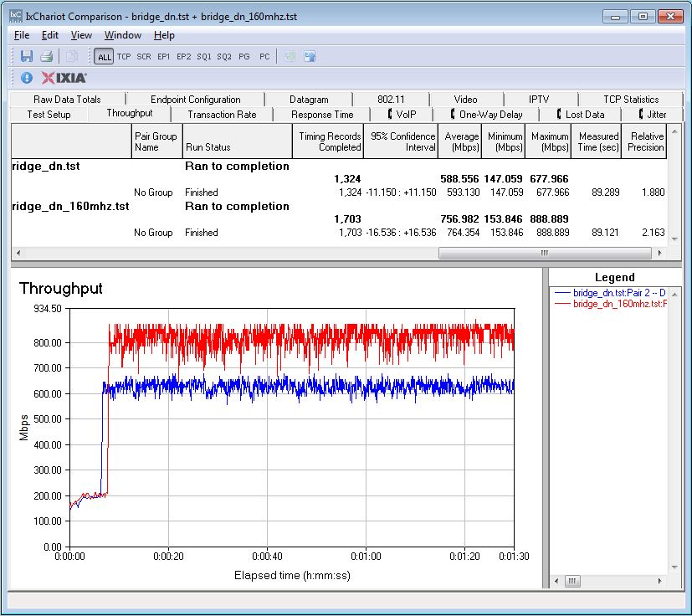692x616 pixels.
Task: Click table vertical scrollbar down arrow
Action: pos(674,239)
